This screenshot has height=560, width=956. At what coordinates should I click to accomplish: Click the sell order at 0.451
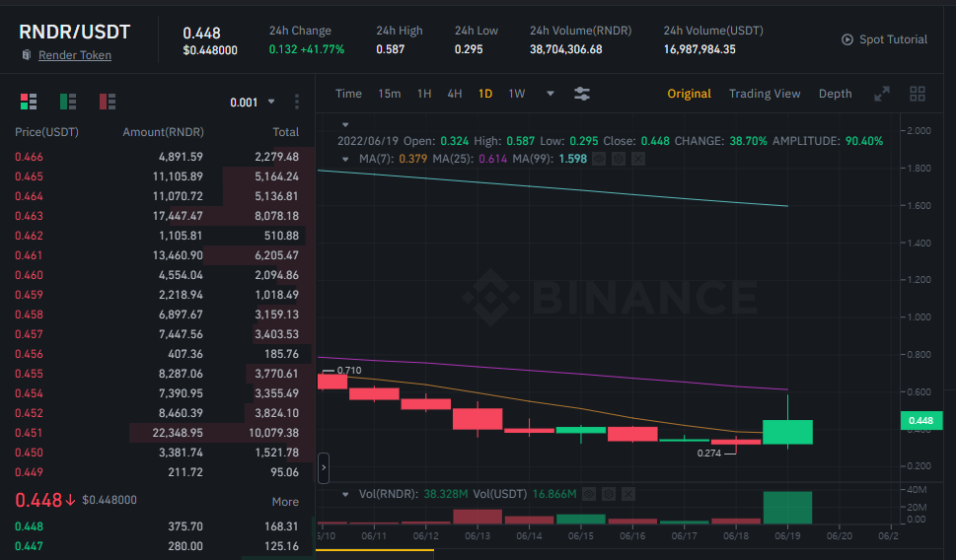pos(157,433)
